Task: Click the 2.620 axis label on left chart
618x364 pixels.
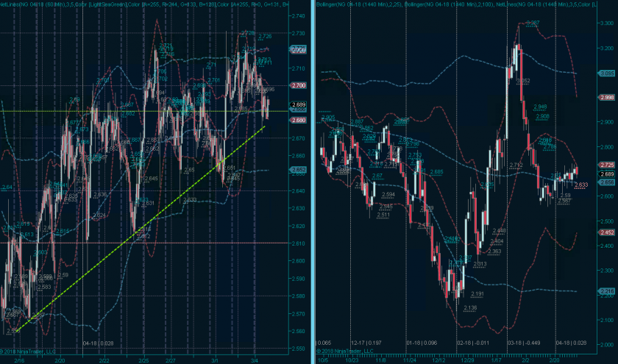Action: click(x=299, y=226)
